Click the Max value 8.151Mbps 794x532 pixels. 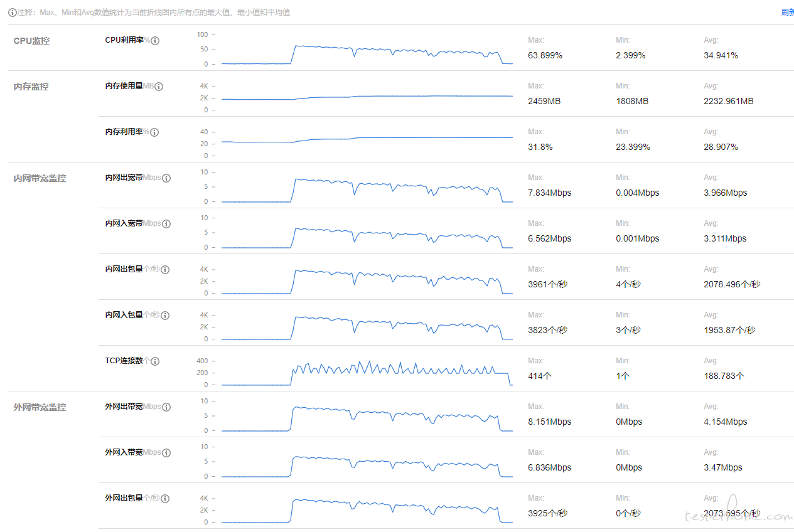tap(550, 422)
